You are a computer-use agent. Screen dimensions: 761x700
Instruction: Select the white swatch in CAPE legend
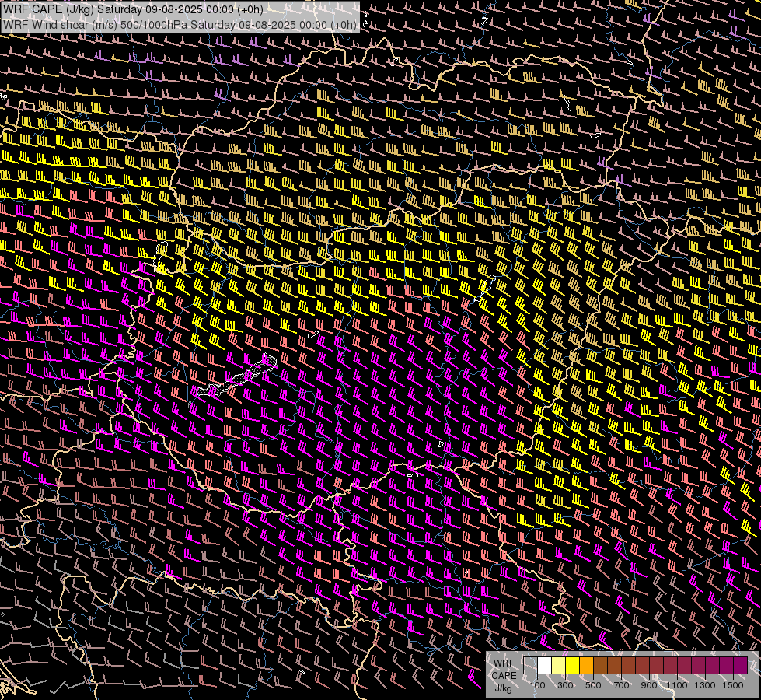(x=545, y=666)
